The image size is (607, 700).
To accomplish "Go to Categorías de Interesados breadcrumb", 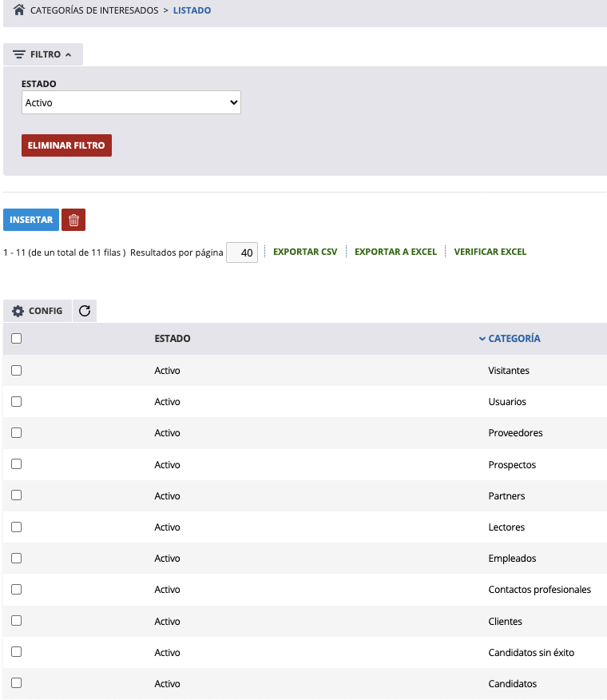I will (94, 11).
